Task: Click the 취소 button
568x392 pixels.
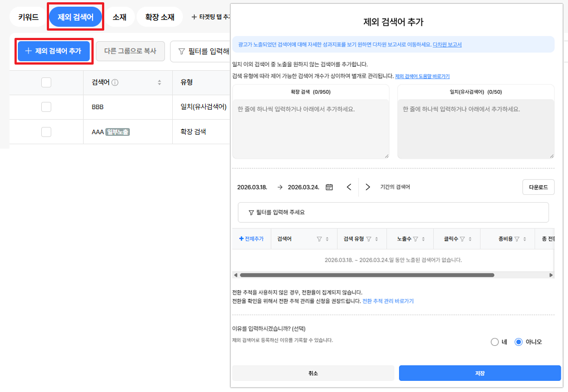Action: pos(313,373)
